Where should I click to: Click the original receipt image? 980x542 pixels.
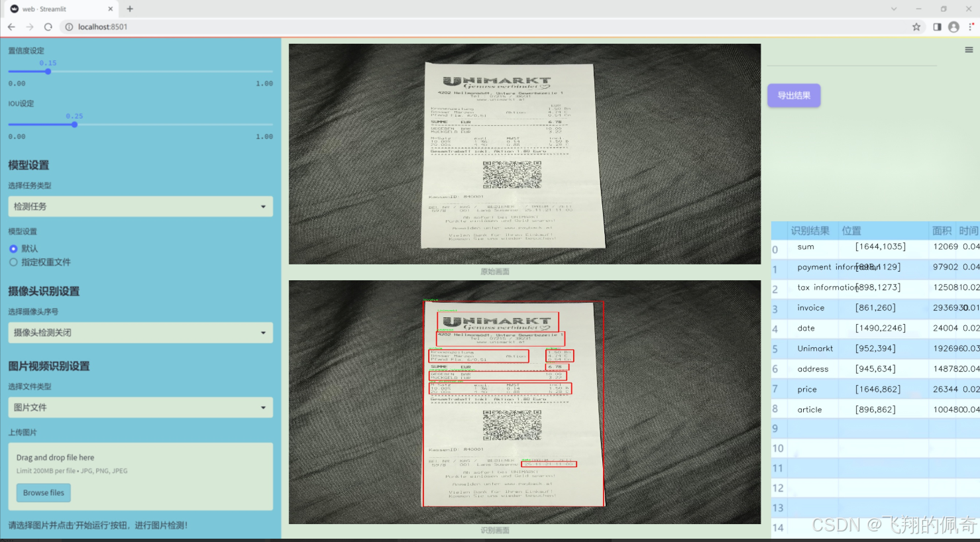[525, 154]
